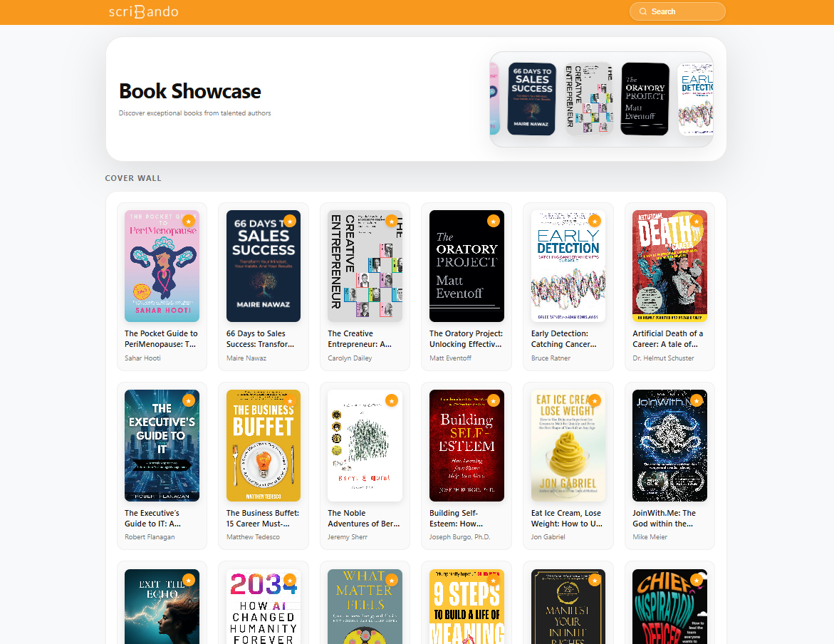Select author name Jon Gabriel
The width and height of the screenshot is (834, 644).
point(548,537)
